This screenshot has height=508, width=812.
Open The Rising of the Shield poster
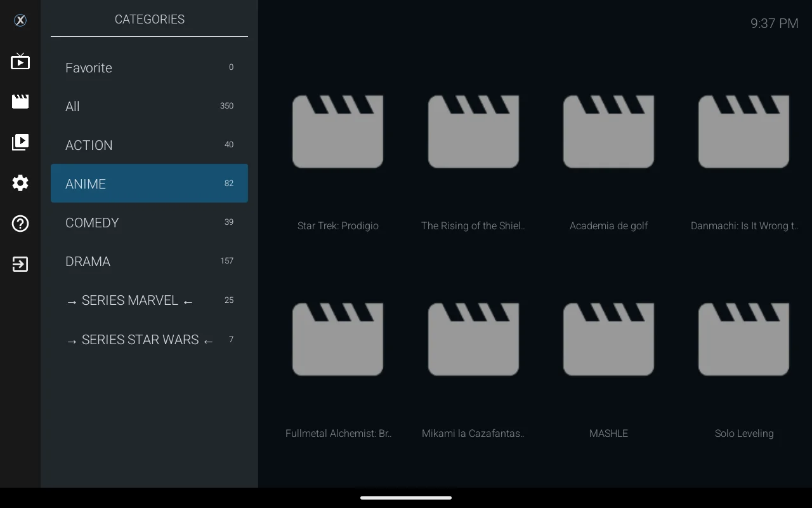coord(473,131)
